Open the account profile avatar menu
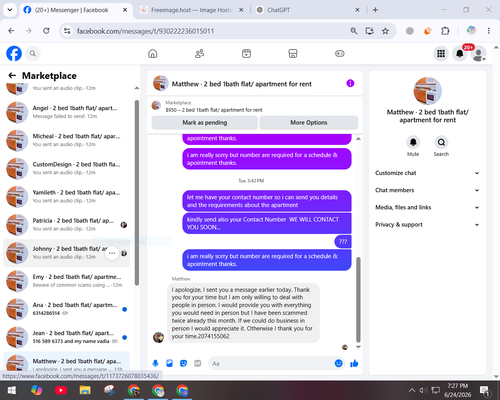The image size is (500, 400). click(x=479, y=54)
